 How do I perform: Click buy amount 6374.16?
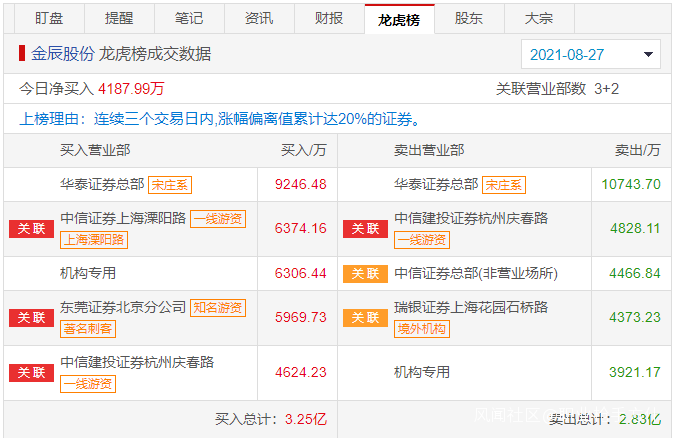tap(300, 228)
